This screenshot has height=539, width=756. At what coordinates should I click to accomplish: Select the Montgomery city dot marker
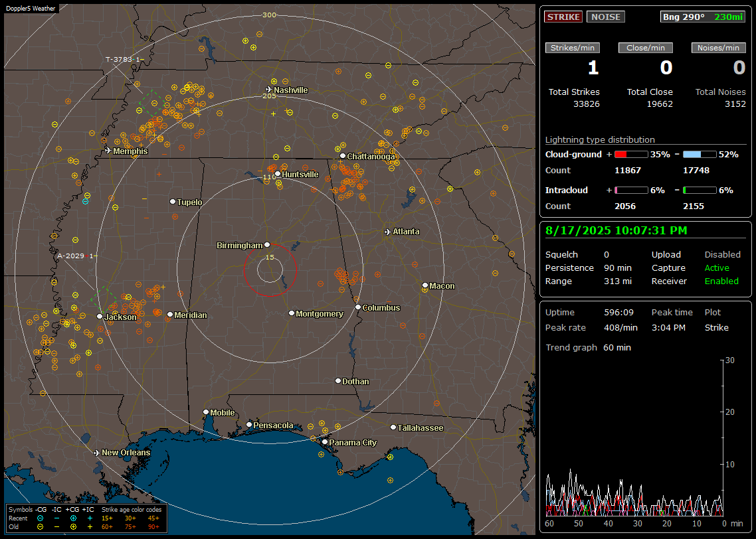[291, 313]
